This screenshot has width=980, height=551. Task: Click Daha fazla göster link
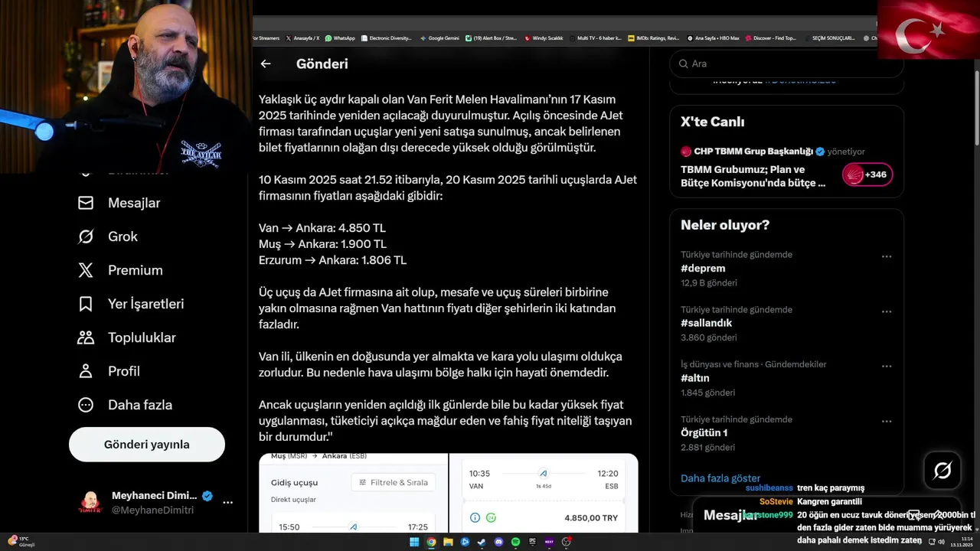(720, 478)
